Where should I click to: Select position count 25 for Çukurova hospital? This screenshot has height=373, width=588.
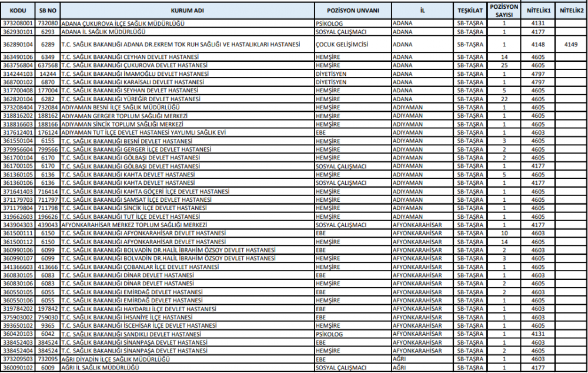(x=504, y=65)
